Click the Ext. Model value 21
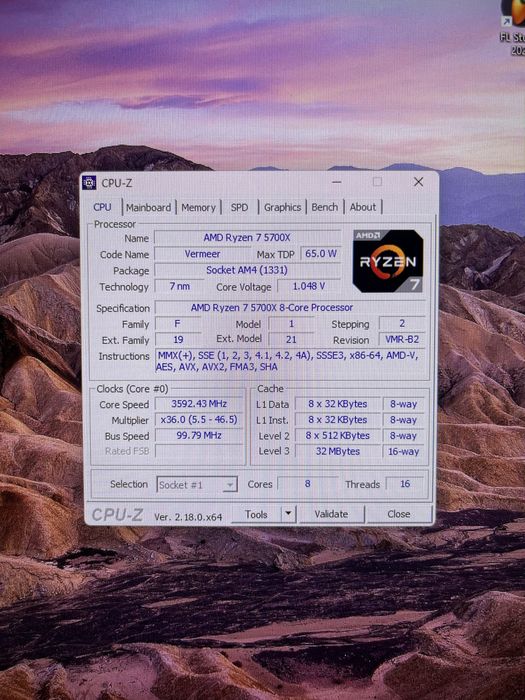This screenshot has height=700, width=525. [x=291, y=340]
